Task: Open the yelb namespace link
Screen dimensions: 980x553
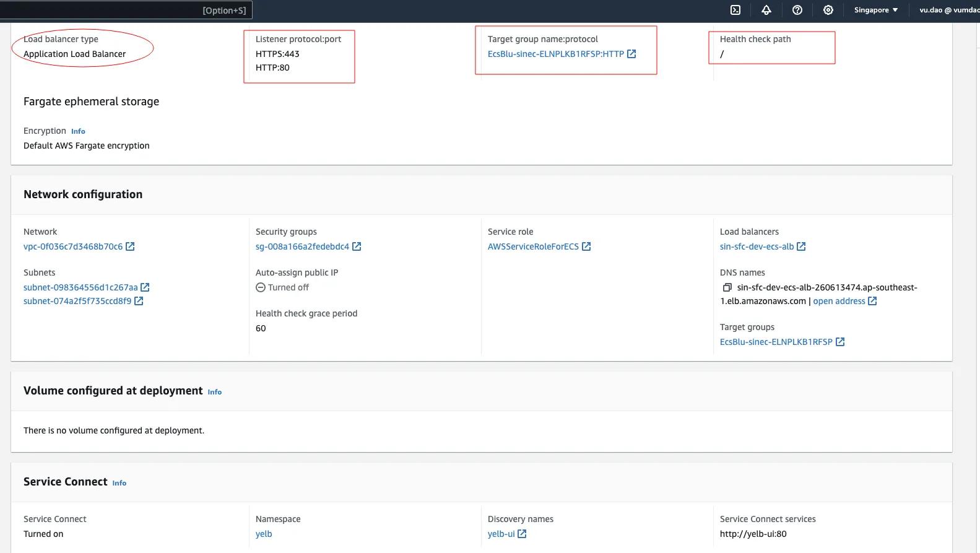Action: 264,534
